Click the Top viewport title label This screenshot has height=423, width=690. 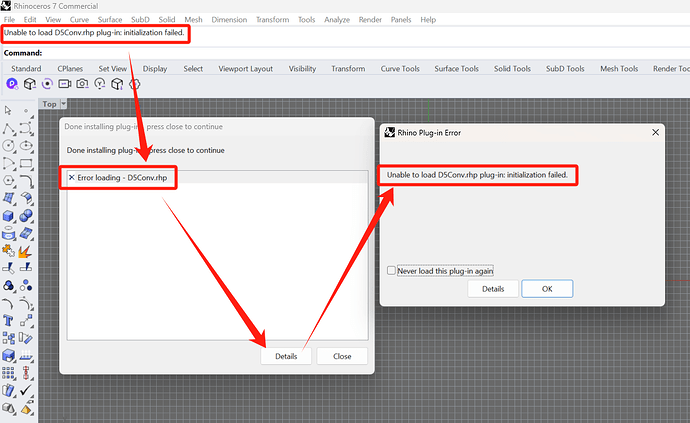pyautogui.click(x=49, y=104)
